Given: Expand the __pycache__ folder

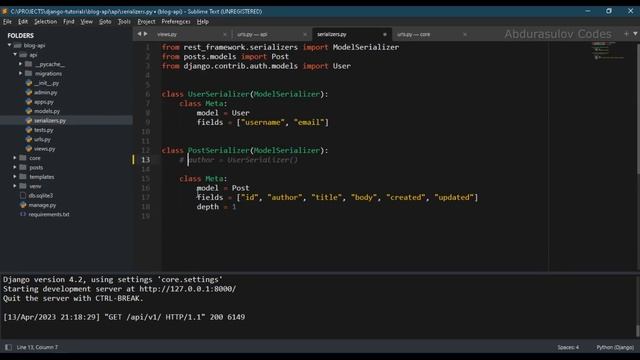Looking at the screenshot, I should [x=20, y=64].
